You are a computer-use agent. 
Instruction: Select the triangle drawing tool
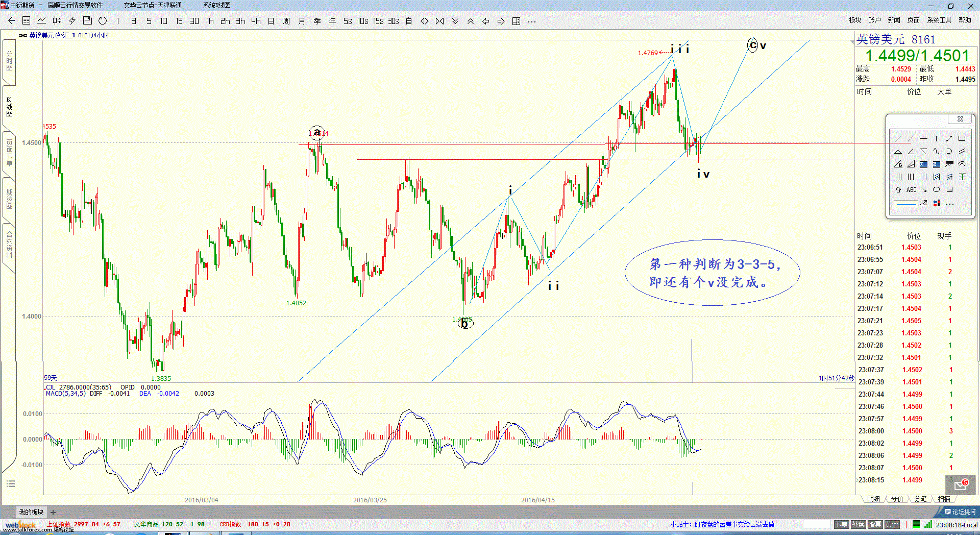pos(898,151)
